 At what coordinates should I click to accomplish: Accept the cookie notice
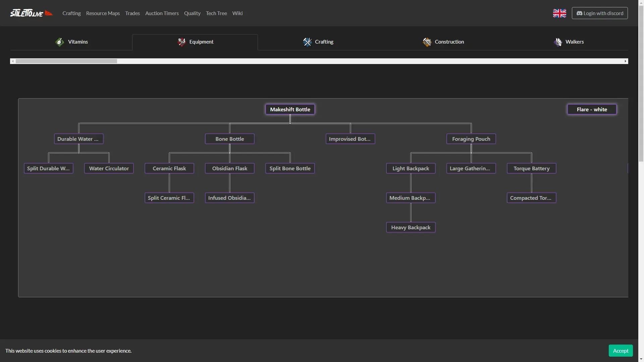[621, 351]
